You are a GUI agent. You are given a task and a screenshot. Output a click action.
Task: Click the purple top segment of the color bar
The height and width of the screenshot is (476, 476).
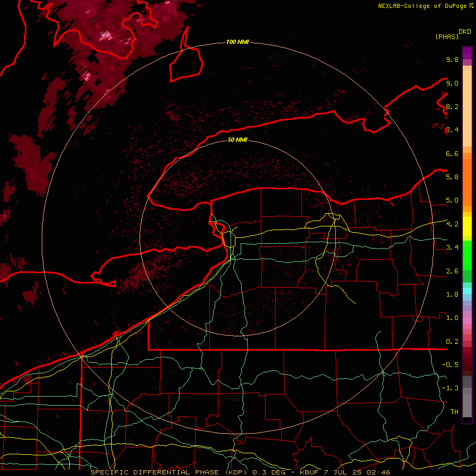[x=467, y=53]
